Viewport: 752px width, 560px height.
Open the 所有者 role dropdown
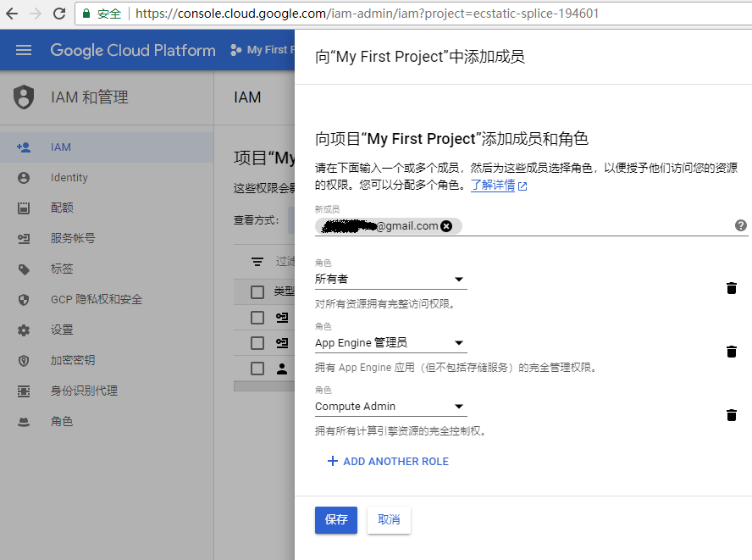pos(457,278)
